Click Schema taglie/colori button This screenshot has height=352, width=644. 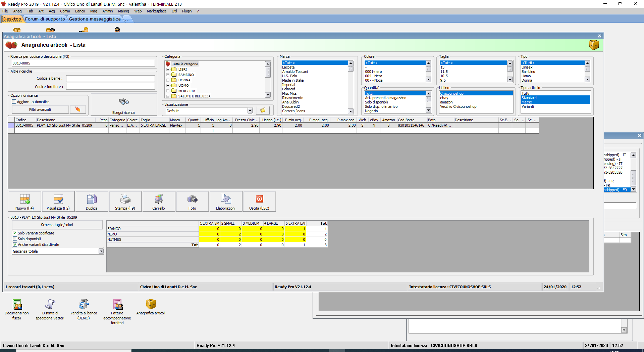click(57, 225)
